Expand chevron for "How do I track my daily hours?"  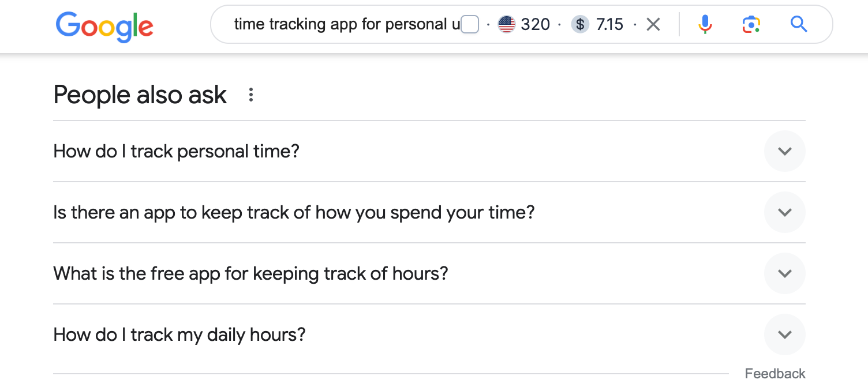pyautogui.click(x=784, y=334)
